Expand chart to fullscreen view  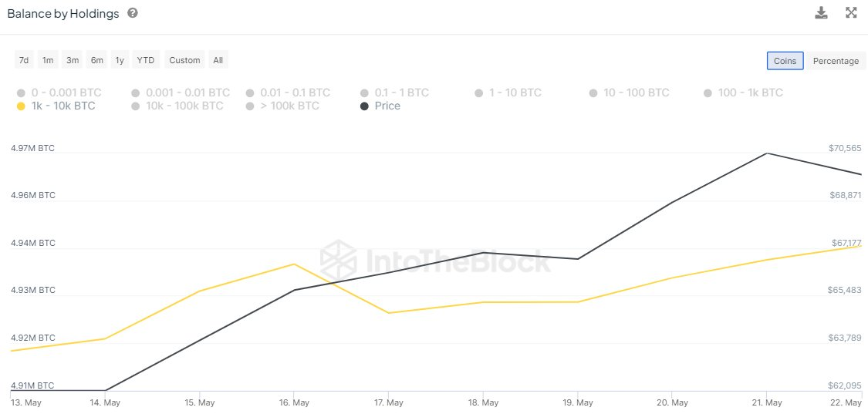click(851, 13)
